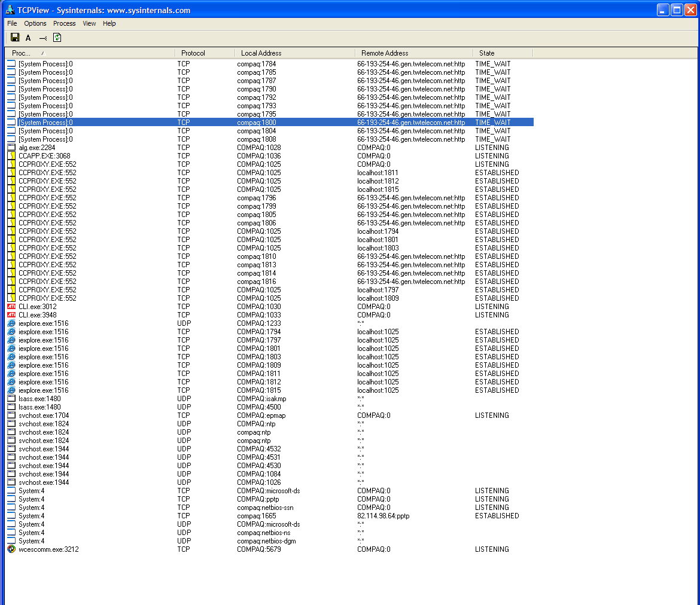Screen dimensions: 700x605
Task: Click the System:4 icon on COMPAQ:pptp row
Action: coord(11,499)
